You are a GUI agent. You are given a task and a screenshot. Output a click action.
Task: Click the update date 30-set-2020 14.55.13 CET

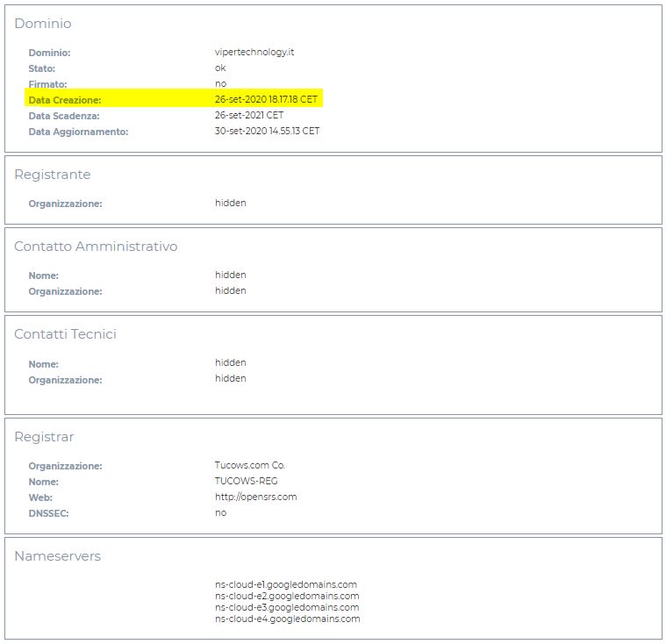tap(267, 132)
